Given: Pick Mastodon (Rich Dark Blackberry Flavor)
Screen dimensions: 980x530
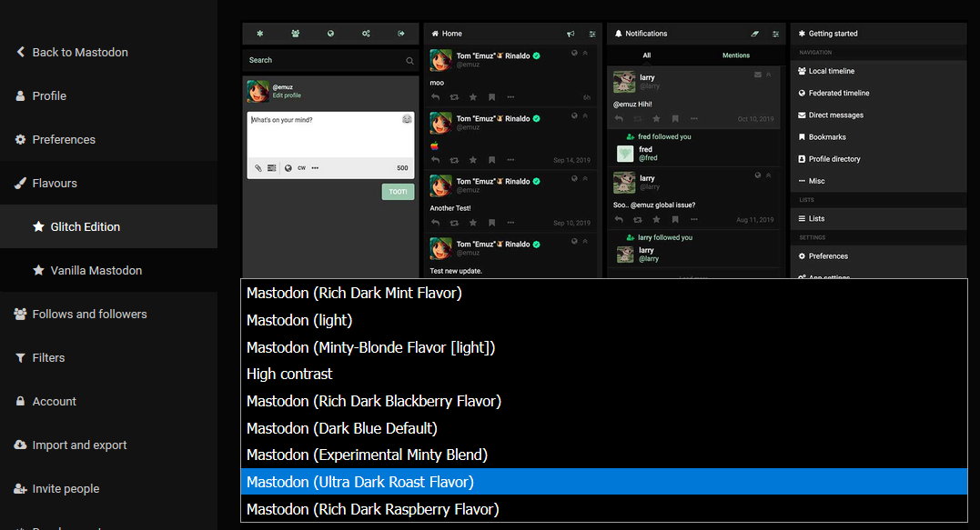Looking at the screenshot, I should (x=604, y=402).
